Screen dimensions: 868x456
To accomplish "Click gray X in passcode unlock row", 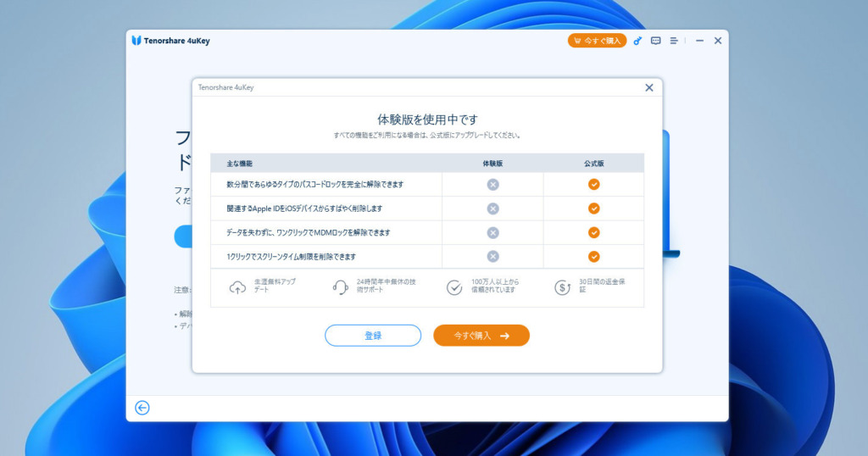I will click(492, 184).
